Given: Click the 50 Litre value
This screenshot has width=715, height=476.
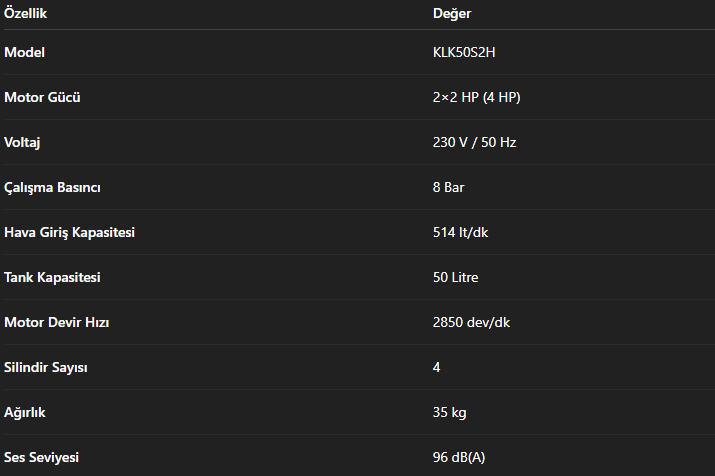Looking at the screenshot, I should click(x=456, y=277).
